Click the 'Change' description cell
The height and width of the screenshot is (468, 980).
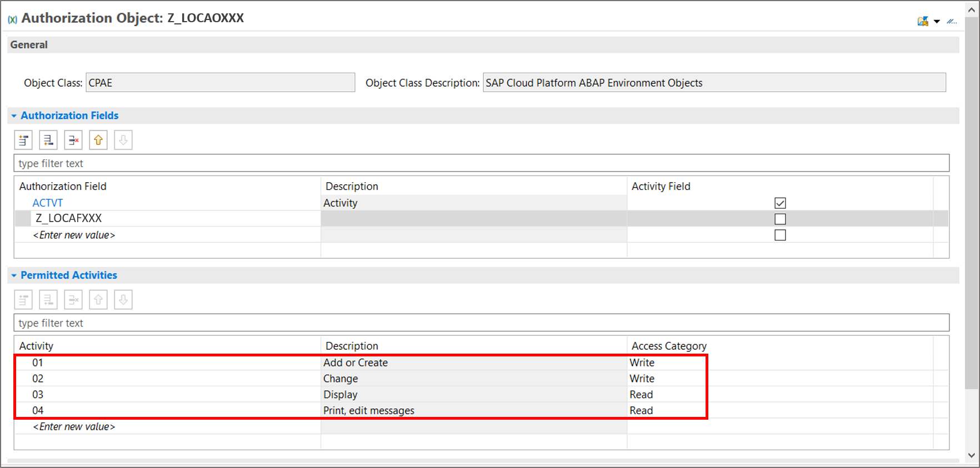pyautogui.click(x=474, y=379)
